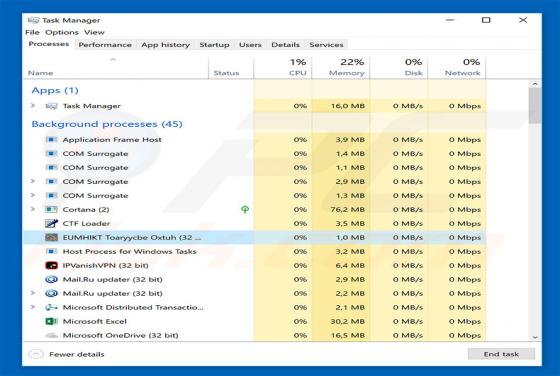This screenshot has width=560, height=376.
Task: Click OneDrive's 16,5 MB memory value
Action: [348, 335]
